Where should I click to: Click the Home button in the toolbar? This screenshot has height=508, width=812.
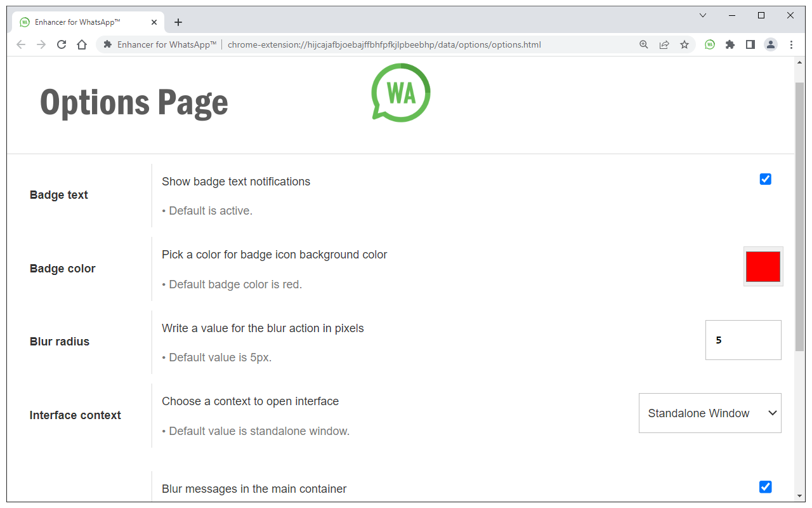pos(81,44)
